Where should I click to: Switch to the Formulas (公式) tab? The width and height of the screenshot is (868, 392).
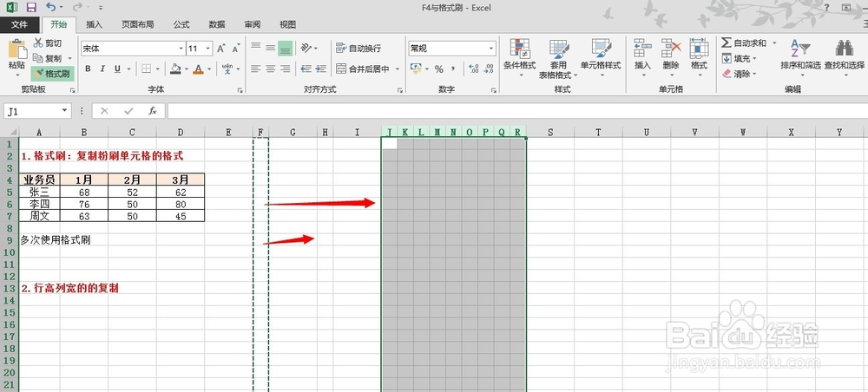point(181,24)
